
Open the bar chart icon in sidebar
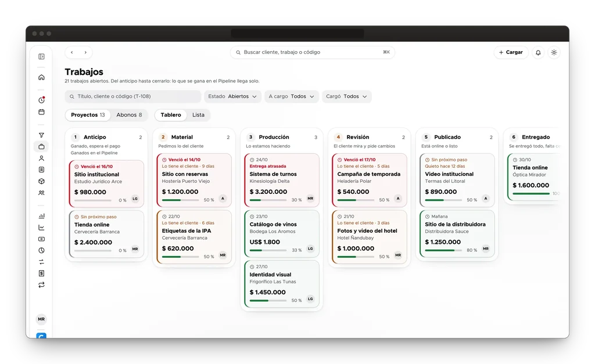(x=41, y=216)
